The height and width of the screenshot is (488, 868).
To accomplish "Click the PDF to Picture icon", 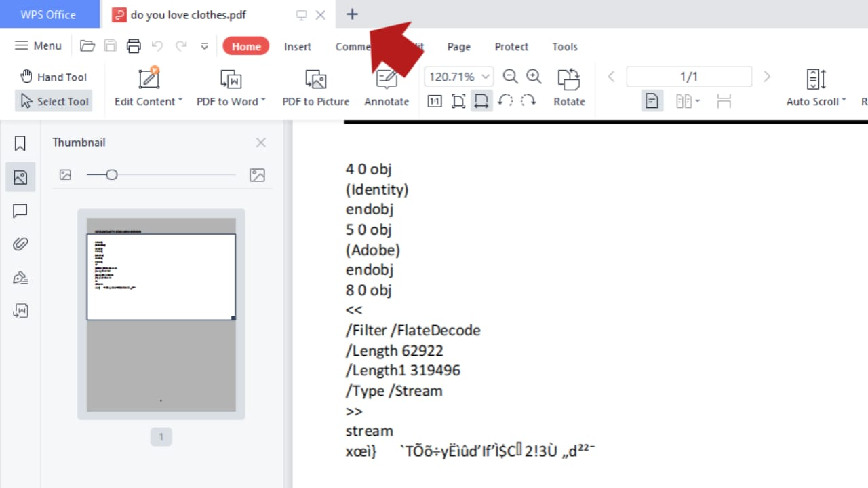I will [x=316, y=79].
